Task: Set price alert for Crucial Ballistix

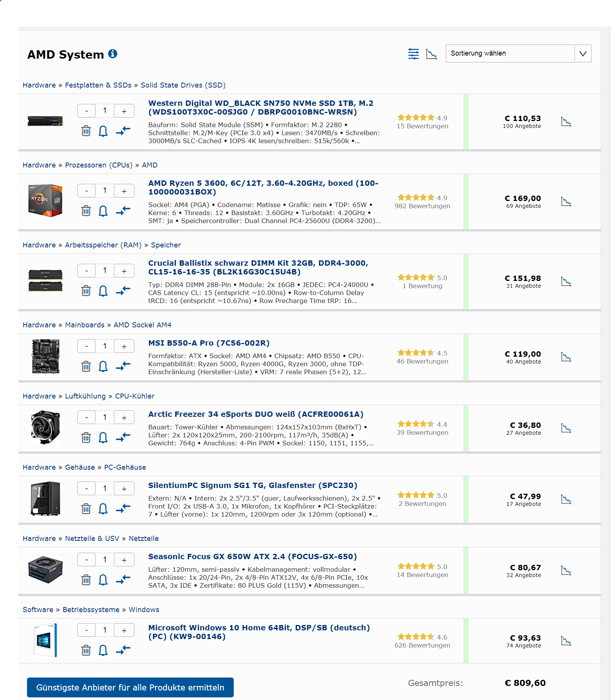Action: tap(103, 291)
